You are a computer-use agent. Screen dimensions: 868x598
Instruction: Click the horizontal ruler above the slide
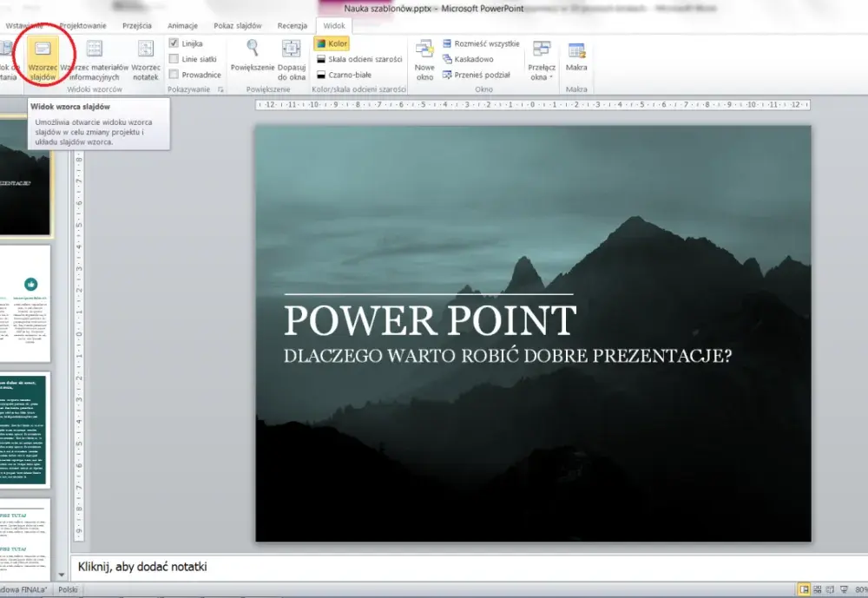(x=533, y=104)
